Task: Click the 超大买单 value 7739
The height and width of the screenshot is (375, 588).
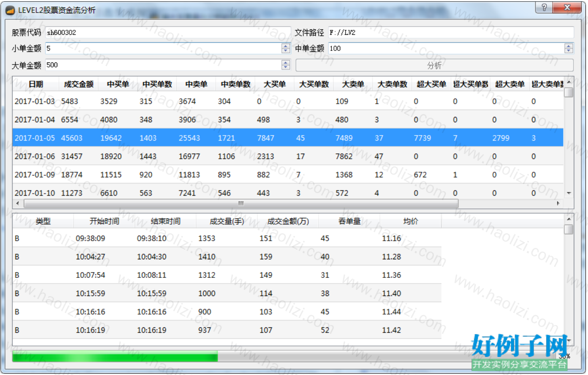Action: pos(422,138)
